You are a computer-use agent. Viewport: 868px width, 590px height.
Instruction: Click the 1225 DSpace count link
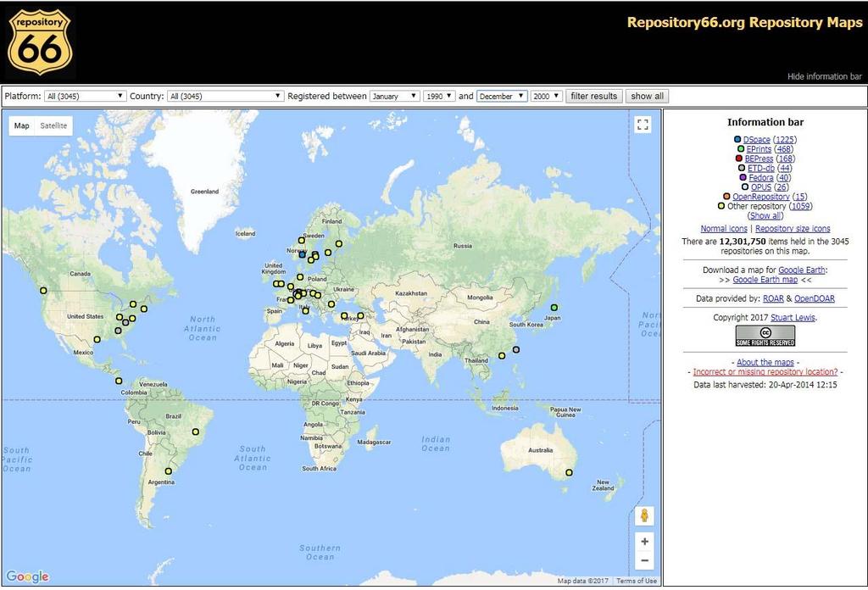785,140
